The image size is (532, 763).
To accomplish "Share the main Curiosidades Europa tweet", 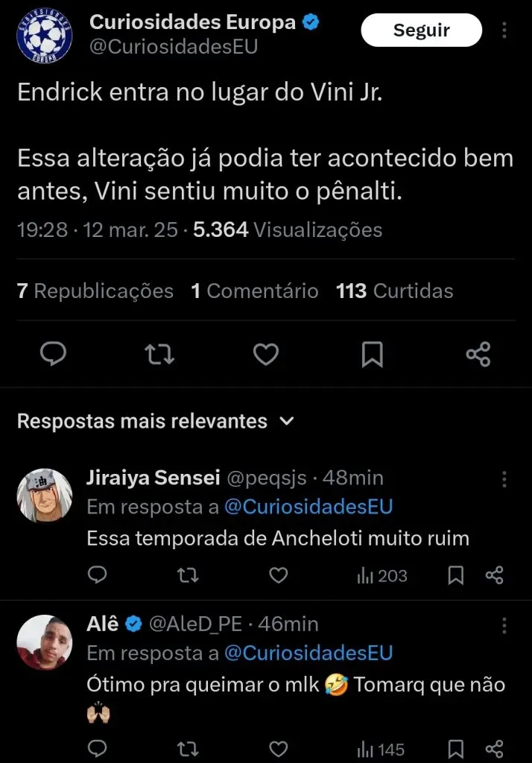I will (x=478, y=354).
